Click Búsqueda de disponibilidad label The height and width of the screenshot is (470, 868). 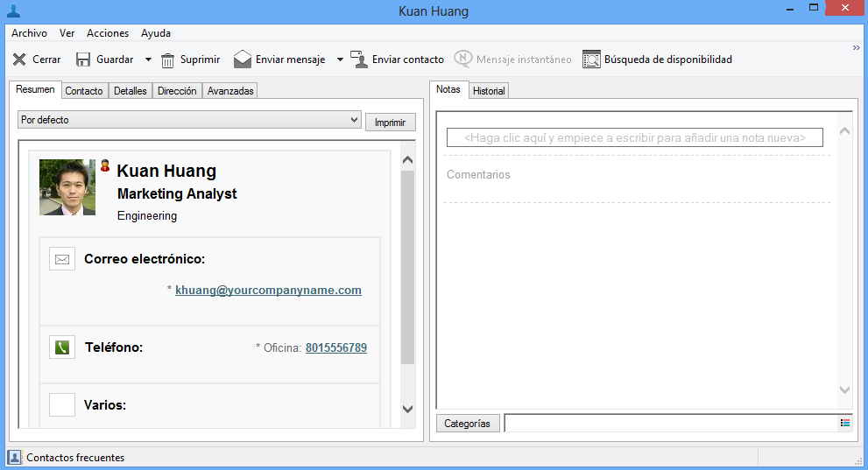point(668,60)
